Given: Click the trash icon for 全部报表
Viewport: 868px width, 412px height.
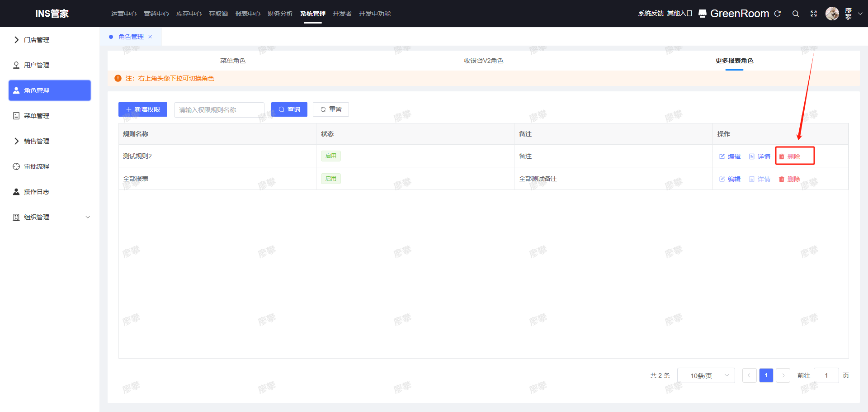Looking at the screenshot, I should click(782, 179).
